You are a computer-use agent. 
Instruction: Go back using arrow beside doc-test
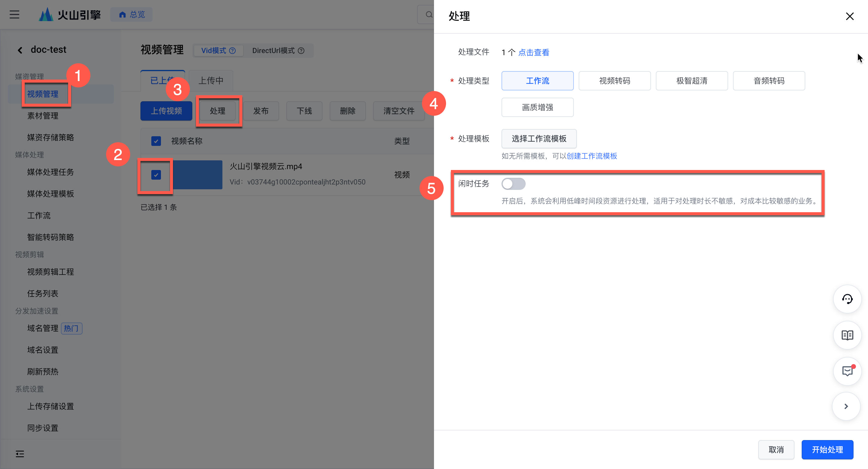click(20, 50)
